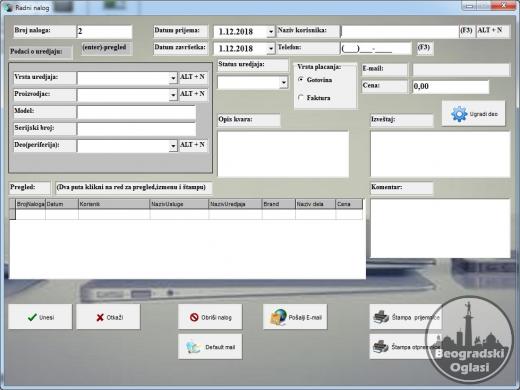Image resolution: width=520 pixels, height=390 pixels.
Task: Click the Obriši nalog delete button
Action: pyautogui.click(x=210, y=317)
